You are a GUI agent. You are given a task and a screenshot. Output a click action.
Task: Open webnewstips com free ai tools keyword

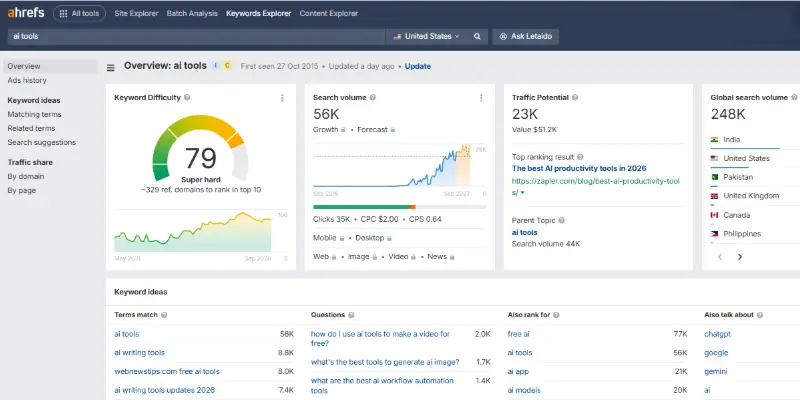(167, 371)
